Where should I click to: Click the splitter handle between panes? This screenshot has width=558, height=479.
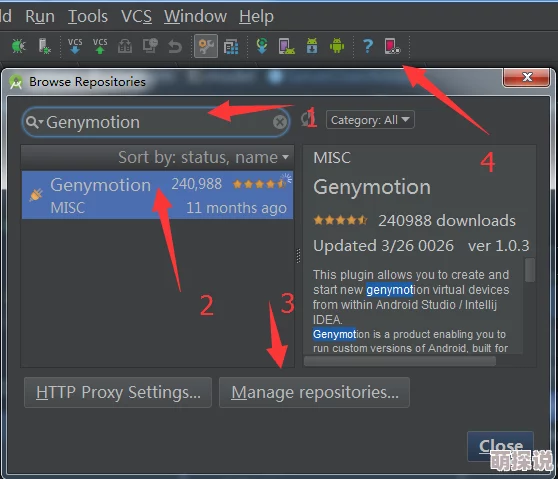298,256
